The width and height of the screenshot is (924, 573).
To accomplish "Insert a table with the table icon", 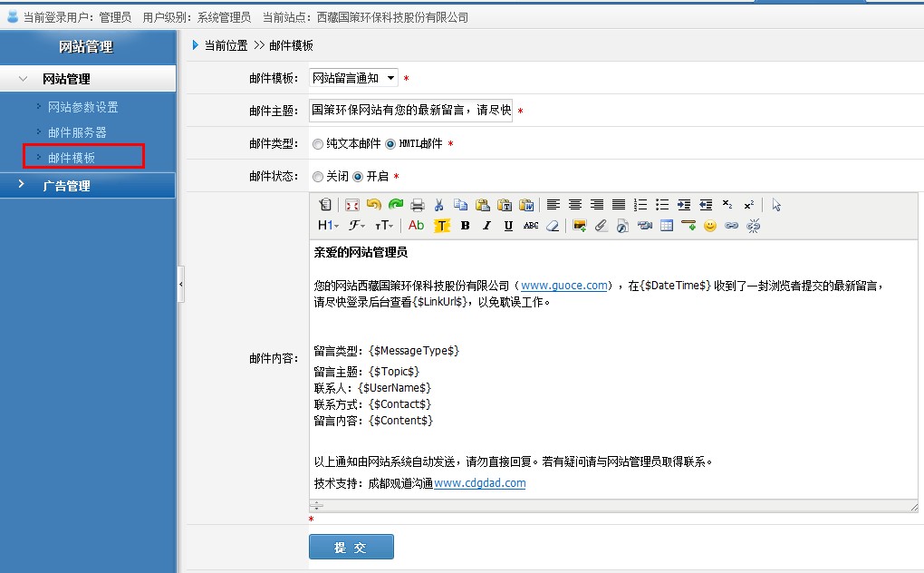I will point(667,226).
